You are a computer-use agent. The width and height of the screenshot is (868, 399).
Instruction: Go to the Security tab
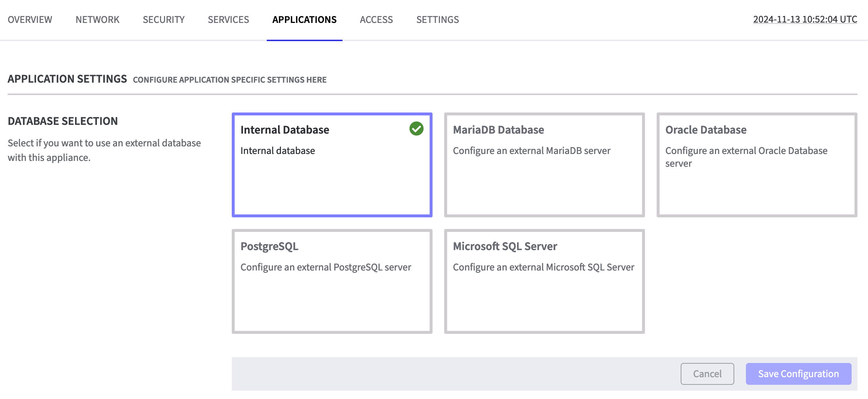(x=164, y=20)
